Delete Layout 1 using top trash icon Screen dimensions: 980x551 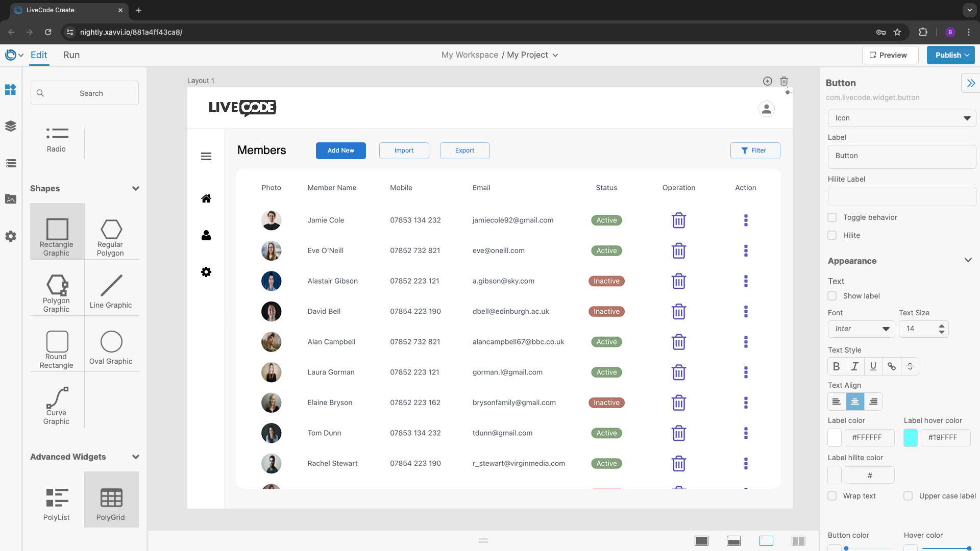coord(784,81)
